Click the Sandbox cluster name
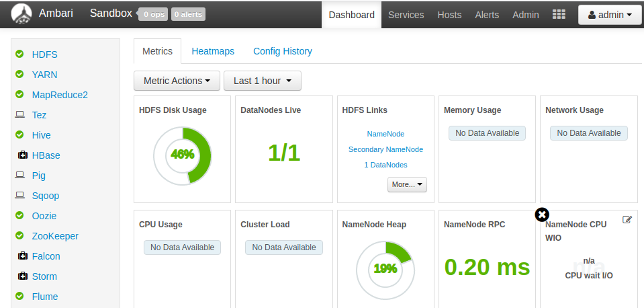The width and height of the screenshot is (644, 308). [x=111, y=13]
